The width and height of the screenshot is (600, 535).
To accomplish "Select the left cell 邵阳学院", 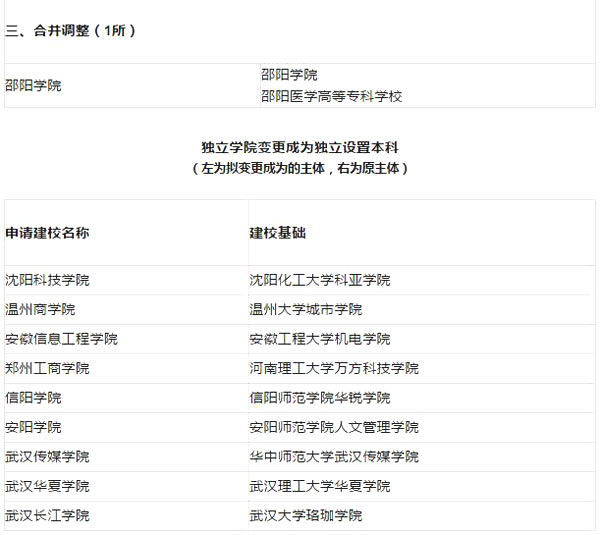I will (132, 85).
